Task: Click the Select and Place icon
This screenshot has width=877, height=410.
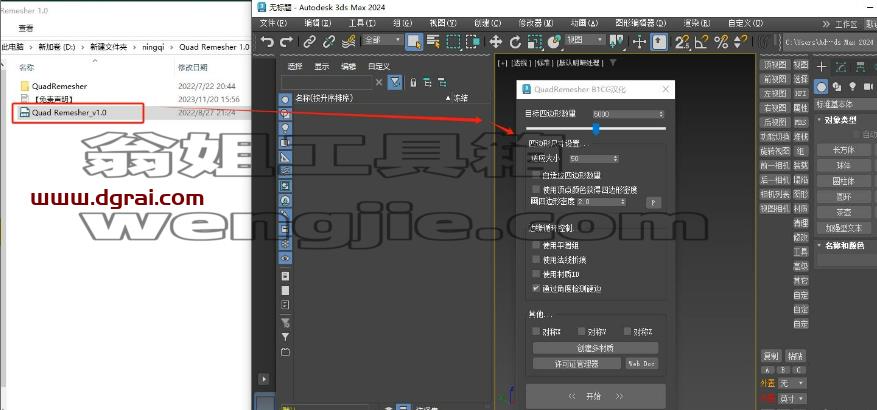Action: point(554,41)
